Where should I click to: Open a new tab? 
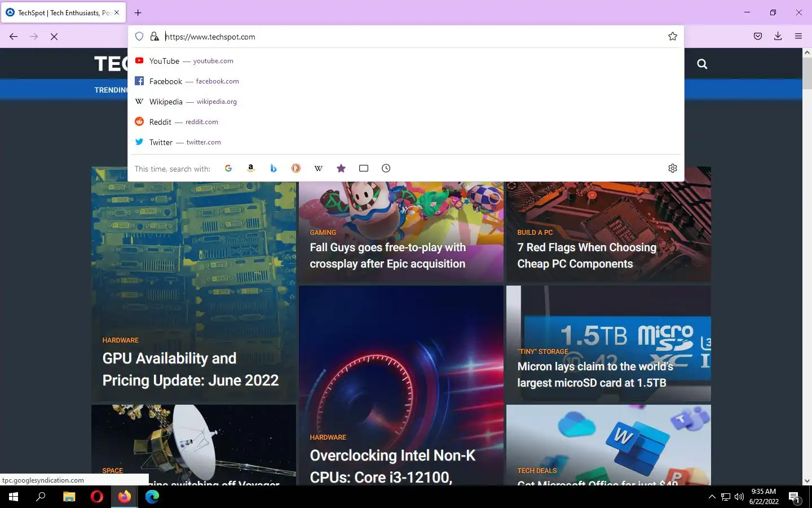tap(138, 12)
